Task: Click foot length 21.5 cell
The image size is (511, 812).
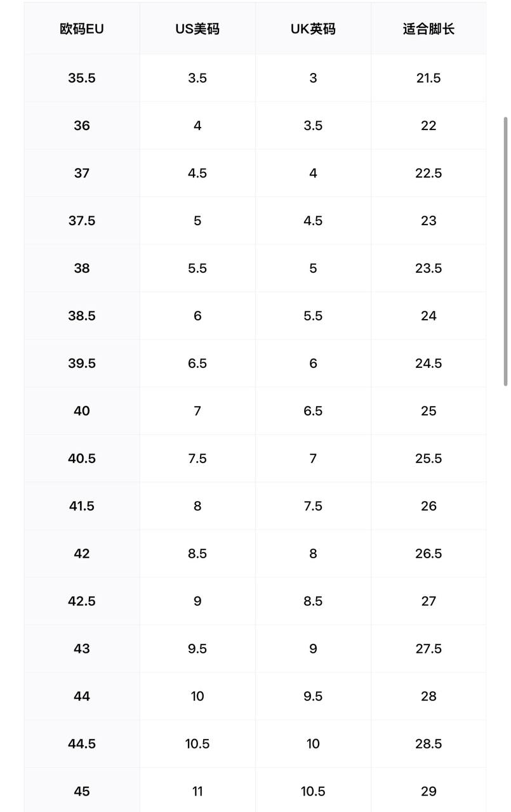Action: tap(428, 78)
